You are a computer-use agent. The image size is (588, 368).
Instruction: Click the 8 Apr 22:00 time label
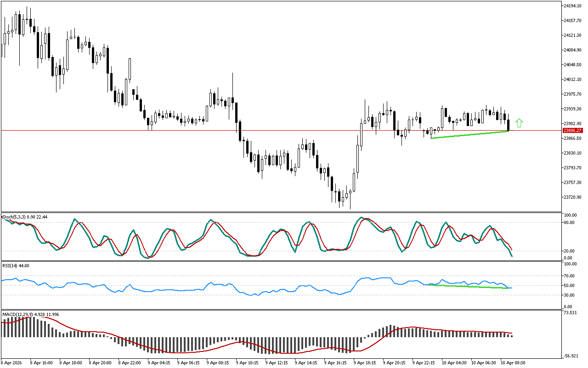(x=130, y=363)
